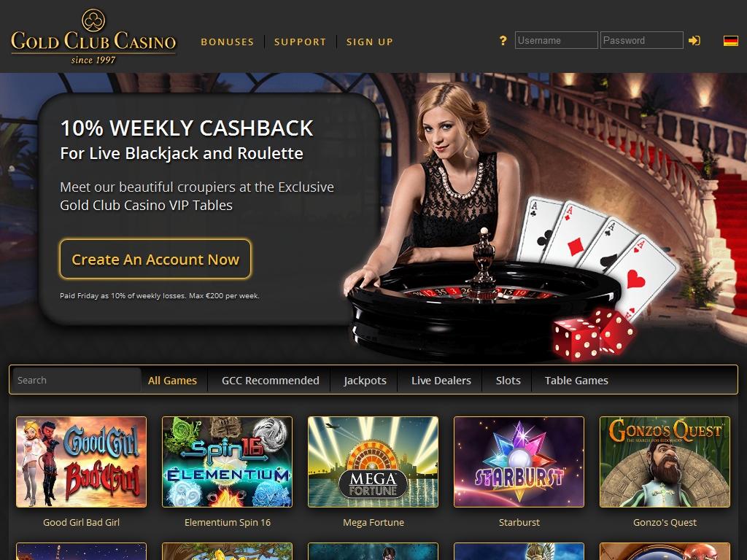The image size is (747, 560).
Task: Switch to GCC Recommended tab
Action: coord(270,381)
